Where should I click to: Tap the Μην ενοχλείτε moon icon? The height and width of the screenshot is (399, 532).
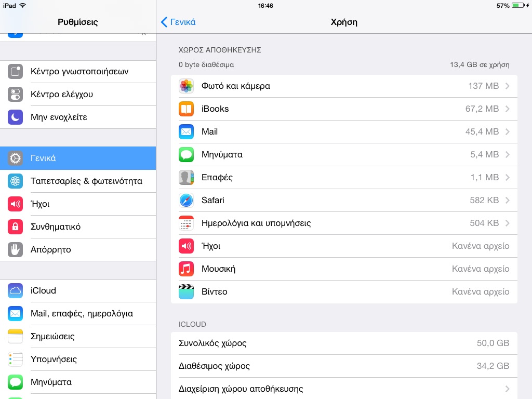(x=15, y=117)
